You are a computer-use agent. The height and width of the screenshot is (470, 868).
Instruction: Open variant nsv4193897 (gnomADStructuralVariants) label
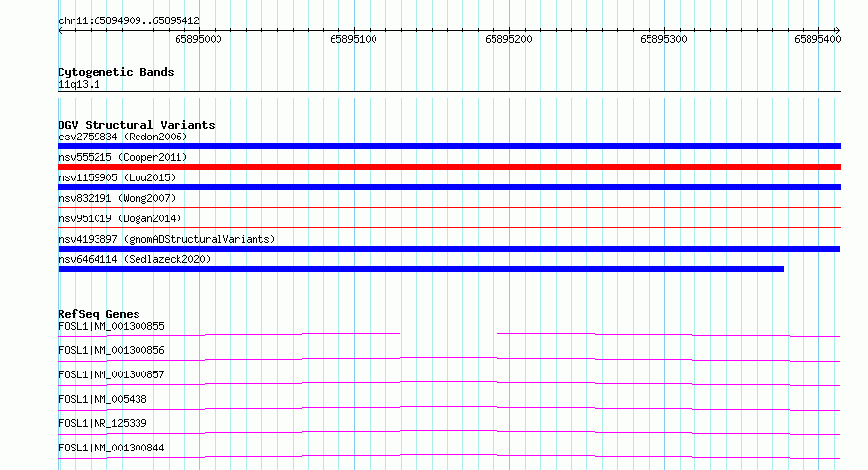point(167,239)
